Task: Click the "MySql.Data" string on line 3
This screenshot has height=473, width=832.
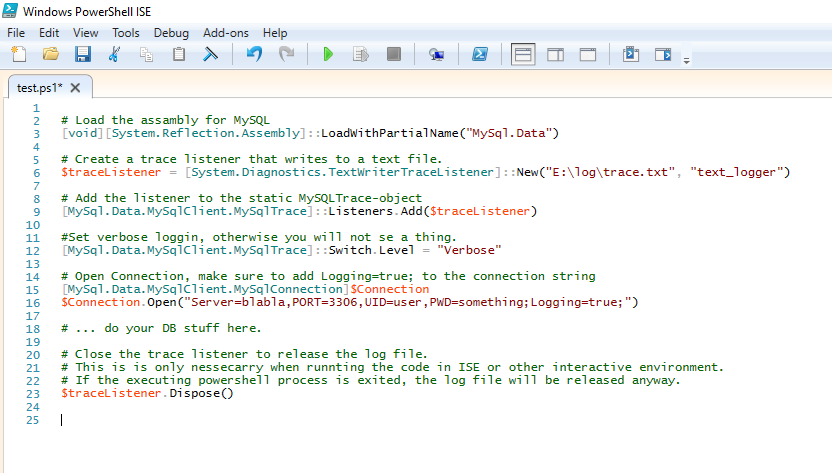Action: pos(509,133)
